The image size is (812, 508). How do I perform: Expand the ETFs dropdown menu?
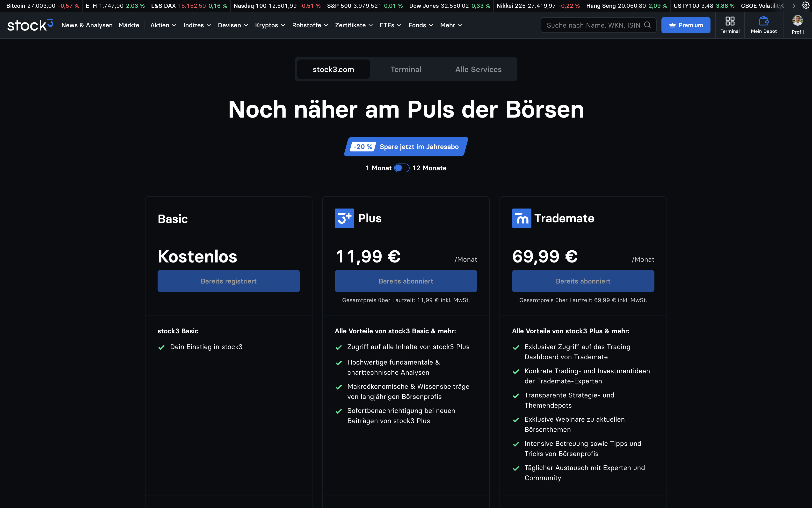tap(391, 25)
